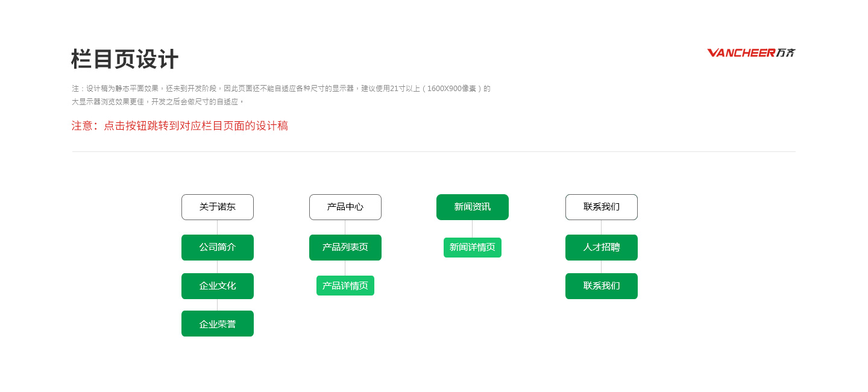This screenshot has height=392, width=868.
Task: Click the 栏目页设计 page title
Action: [125, 60]
